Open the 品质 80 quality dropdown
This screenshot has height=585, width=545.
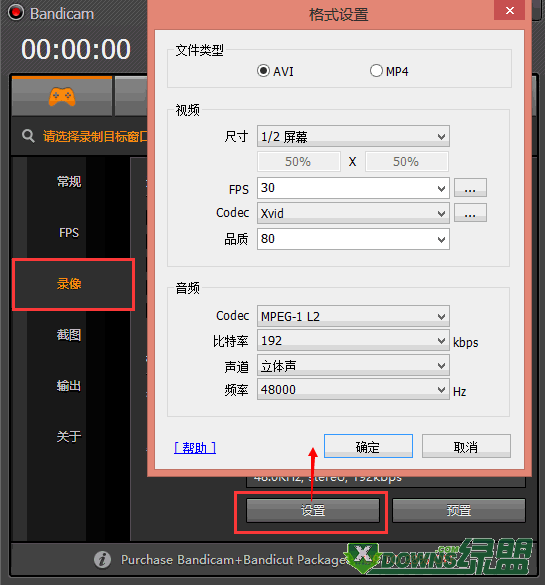353,239
